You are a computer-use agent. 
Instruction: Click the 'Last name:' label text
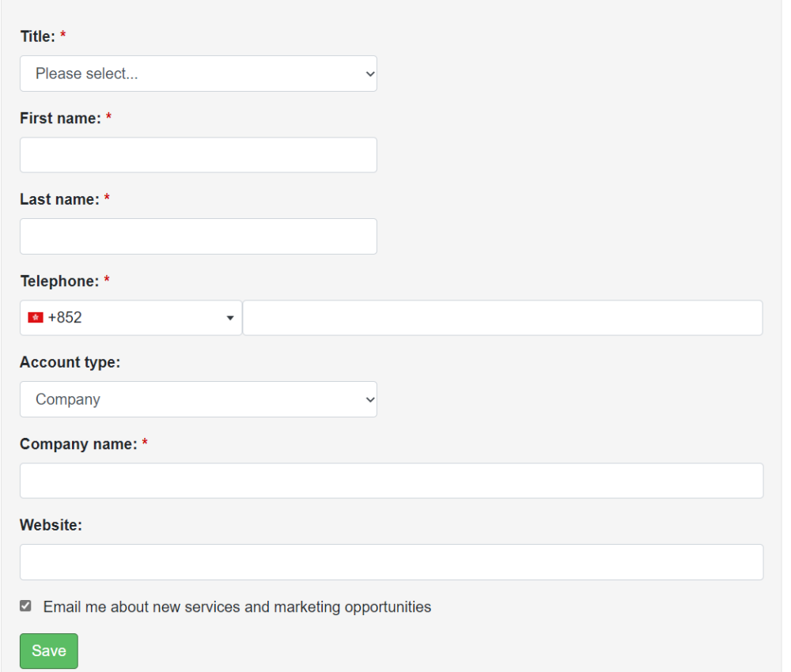59,199
